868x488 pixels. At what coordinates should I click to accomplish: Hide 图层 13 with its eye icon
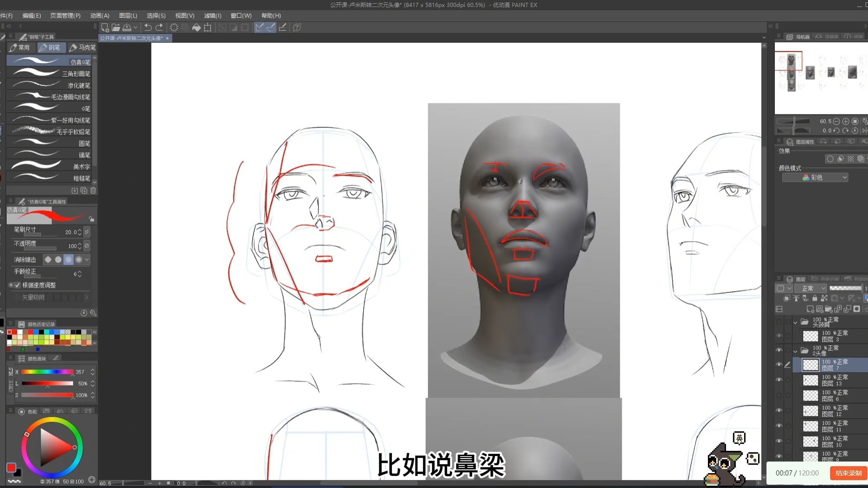[779, 380]
